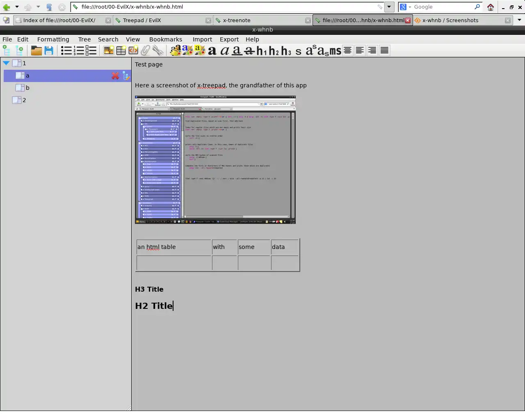Insert a bulleted list
This screenshot has height=420, width=525.
click(66, 50)
